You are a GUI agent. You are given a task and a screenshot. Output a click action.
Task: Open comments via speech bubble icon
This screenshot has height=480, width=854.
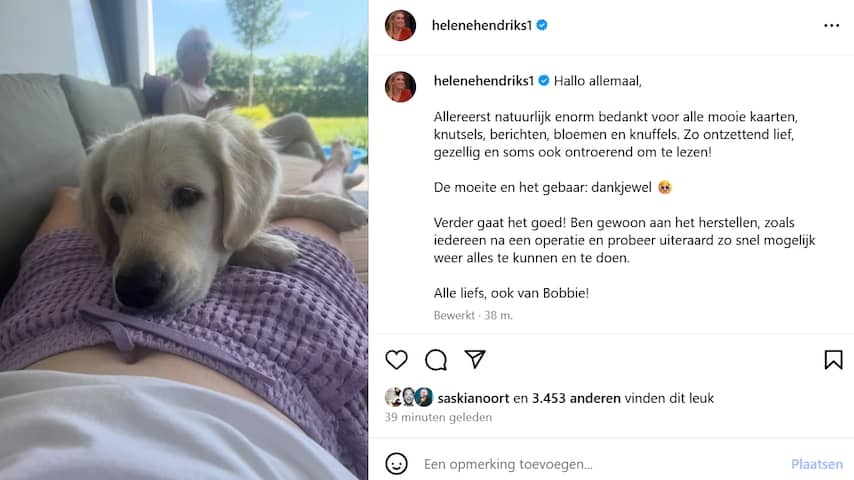click(436, 360)
